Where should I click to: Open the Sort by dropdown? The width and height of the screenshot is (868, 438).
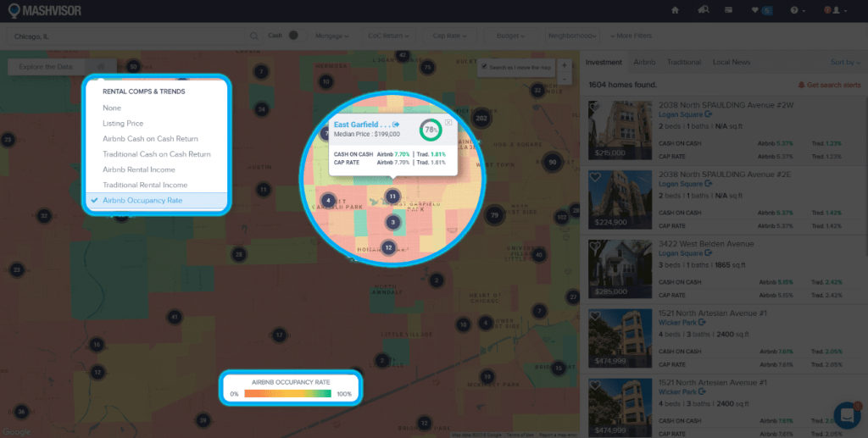(844, 62)
